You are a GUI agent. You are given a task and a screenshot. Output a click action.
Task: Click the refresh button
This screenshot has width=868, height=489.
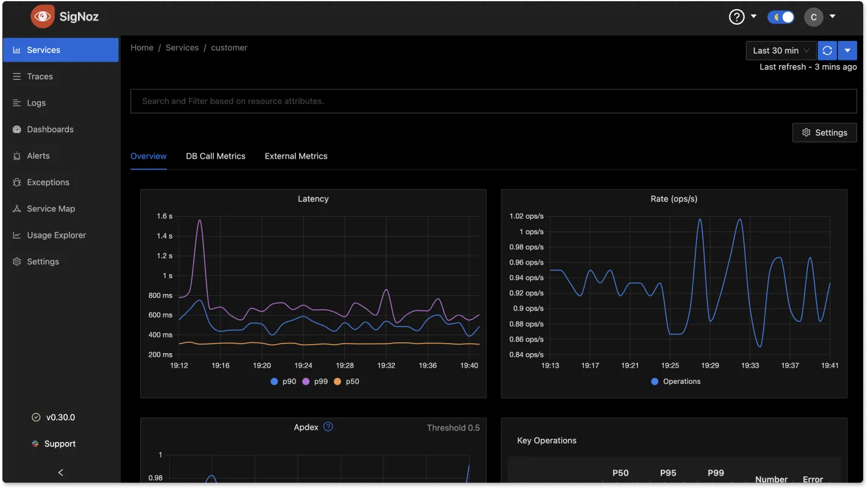(x=828, y=51)
